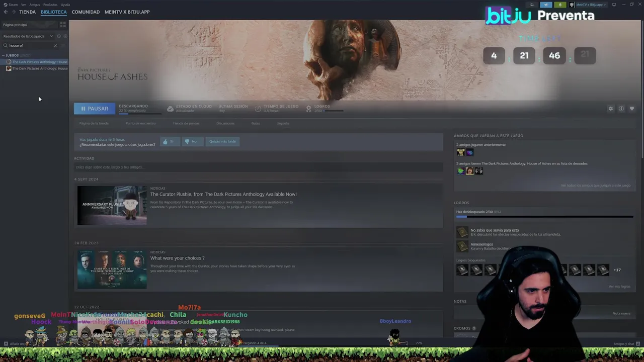This screenshot has height=362, width=644.
Task: Open the Productos menu
Action: (x=50, y=5)
